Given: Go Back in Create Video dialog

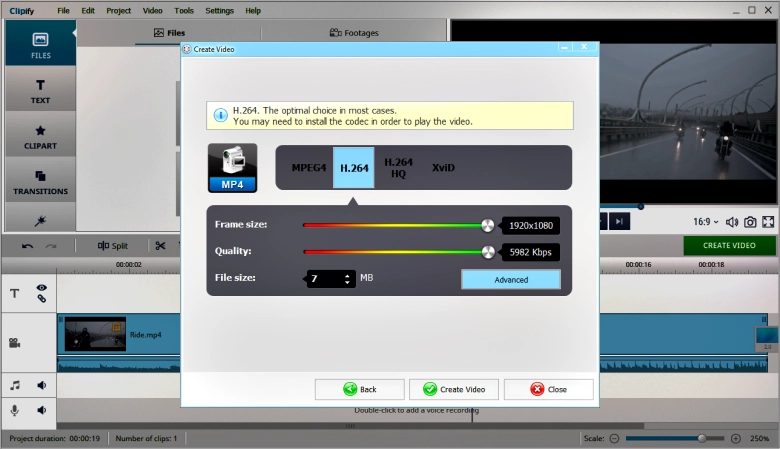Looking at the screenshot, I should tap(360, 389).
